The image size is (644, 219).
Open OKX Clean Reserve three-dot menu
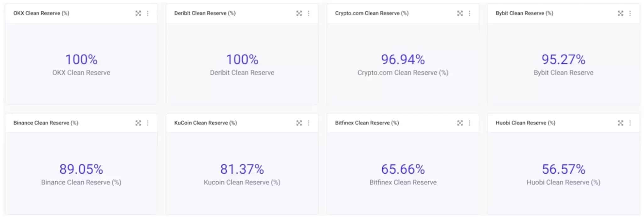(x=148, y=13)
